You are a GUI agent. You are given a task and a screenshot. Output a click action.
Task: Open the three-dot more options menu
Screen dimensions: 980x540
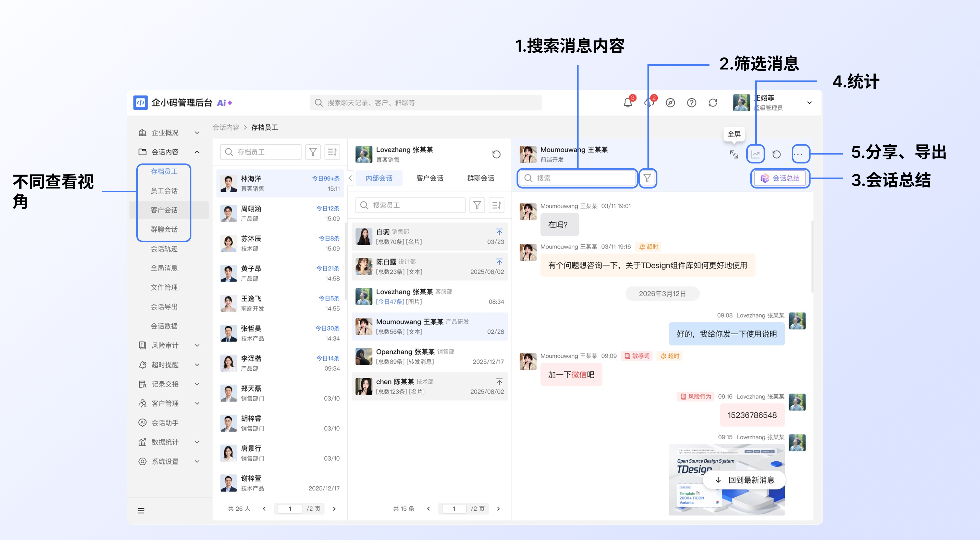798,154
